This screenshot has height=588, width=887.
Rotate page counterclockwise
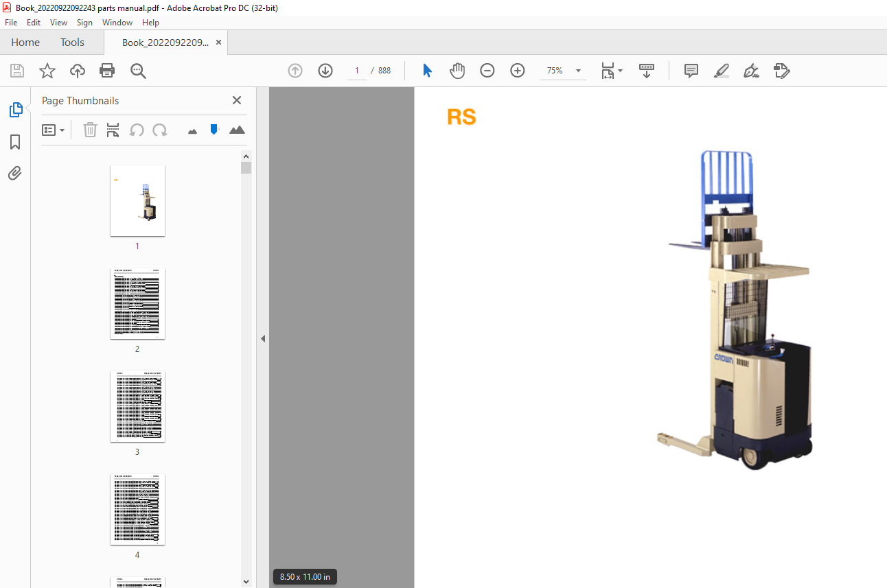(x=137, y=130)
